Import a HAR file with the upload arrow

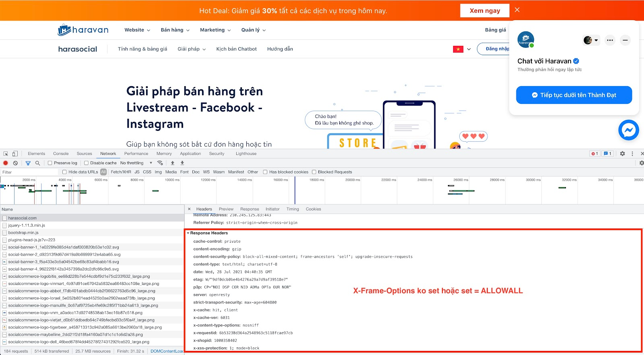tap(173, 163)
